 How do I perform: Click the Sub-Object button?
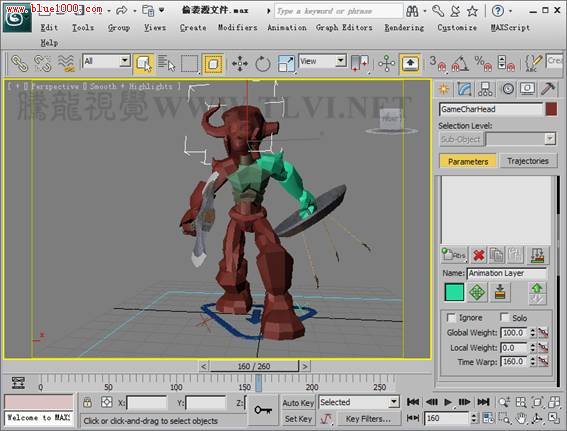coord(461,139)
